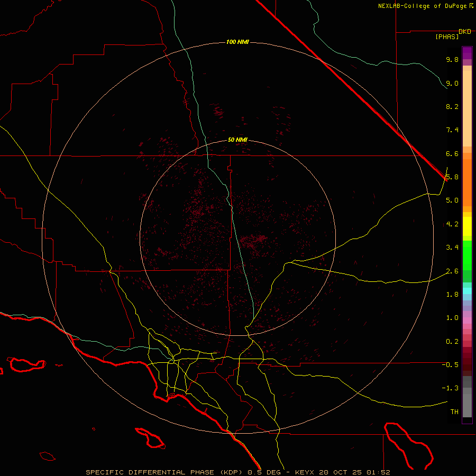Image resolution: width=476 pixels, height=476 pixels.
Task: Click the pink 1.0 legend value
Action: [x=452, y=318]
